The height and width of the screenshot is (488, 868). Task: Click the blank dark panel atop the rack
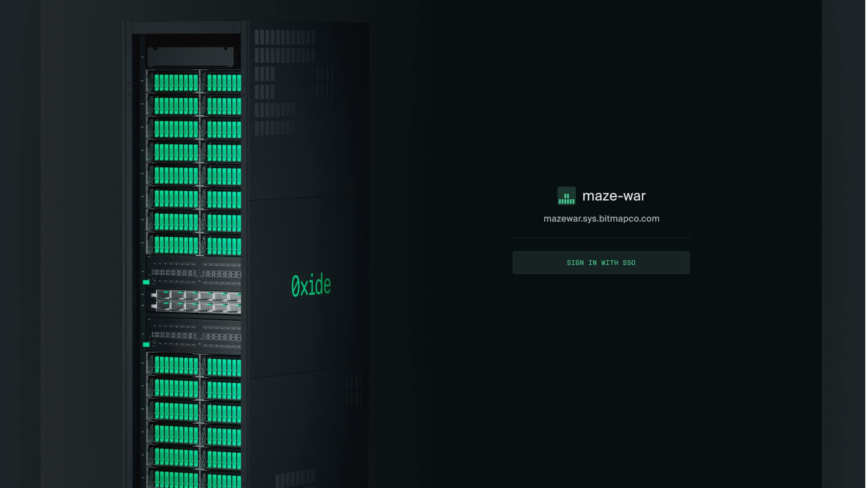(x=191, y=57)
